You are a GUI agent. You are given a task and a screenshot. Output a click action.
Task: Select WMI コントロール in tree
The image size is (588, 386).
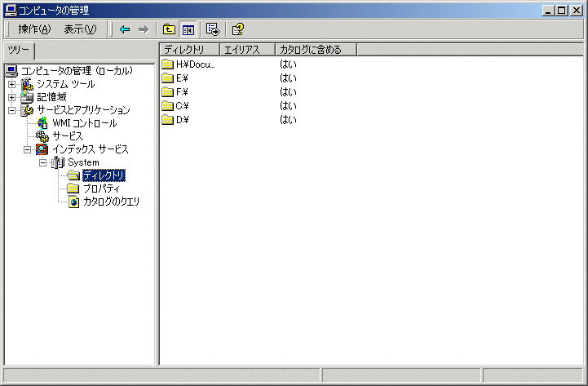coord(84,123)
